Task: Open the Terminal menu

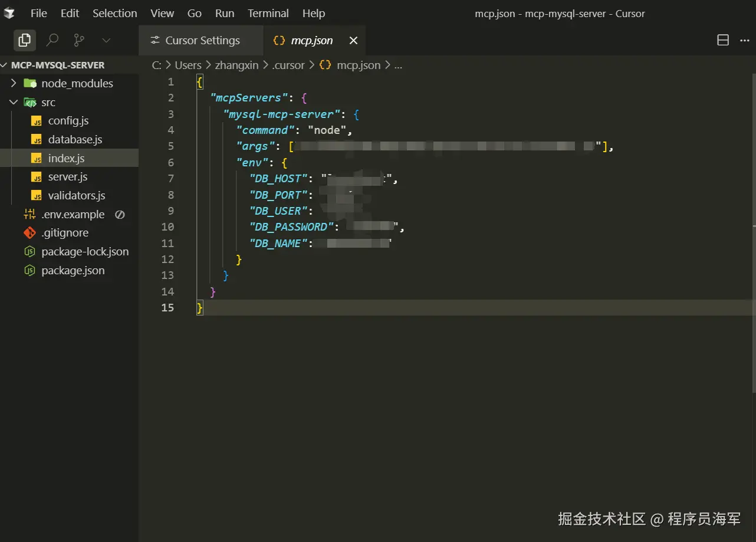Action: point(268,13)
